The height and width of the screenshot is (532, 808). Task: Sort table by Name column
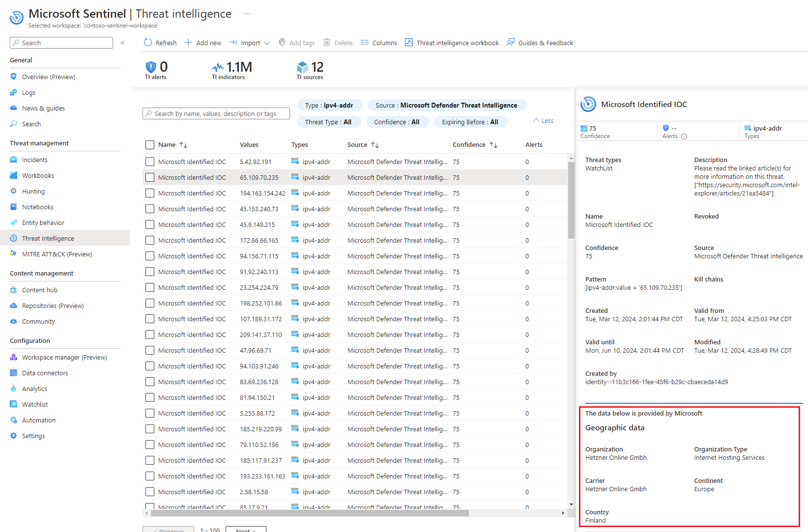point(173,144)
